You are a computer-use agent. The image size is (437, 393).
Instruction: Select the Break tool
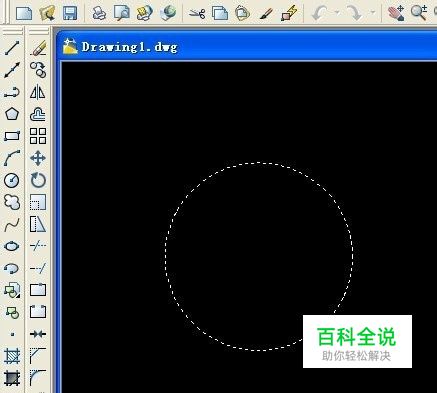38,312
